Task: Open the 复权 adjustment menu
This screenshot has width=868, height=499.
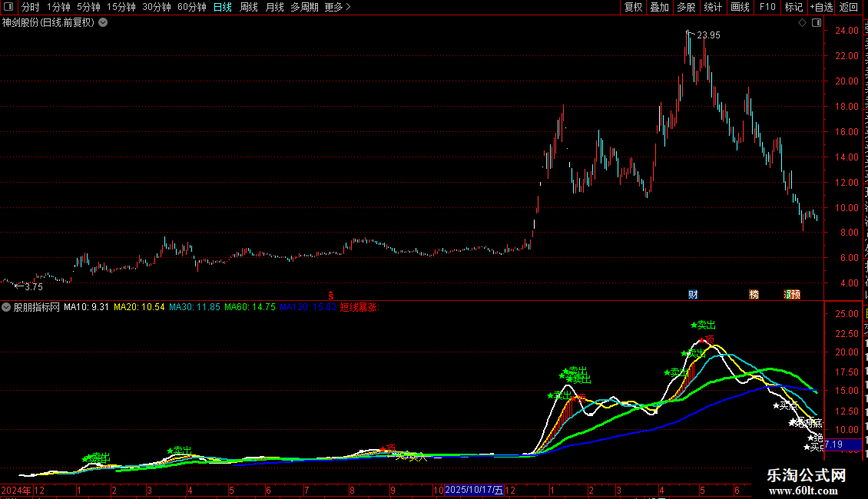Action: (x=633, y=7)
